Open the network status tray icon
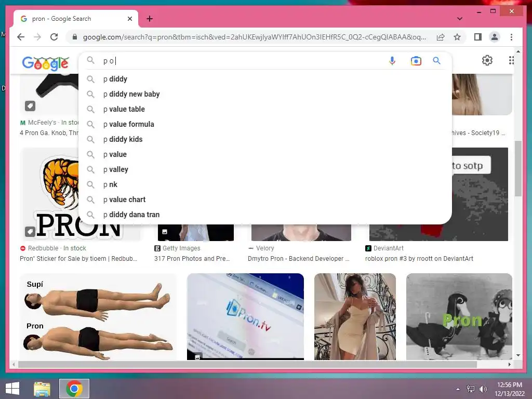The height and width of the screenshot is (399, 532). click(x=471, y=389)
